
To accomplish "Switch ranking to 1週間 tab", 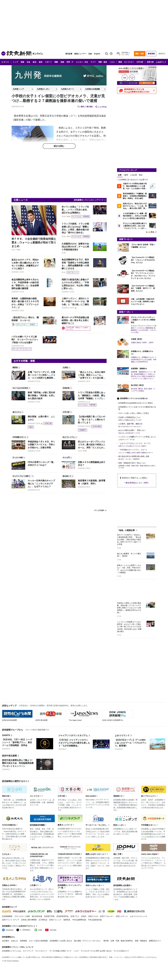I will (x=126, y=175).
